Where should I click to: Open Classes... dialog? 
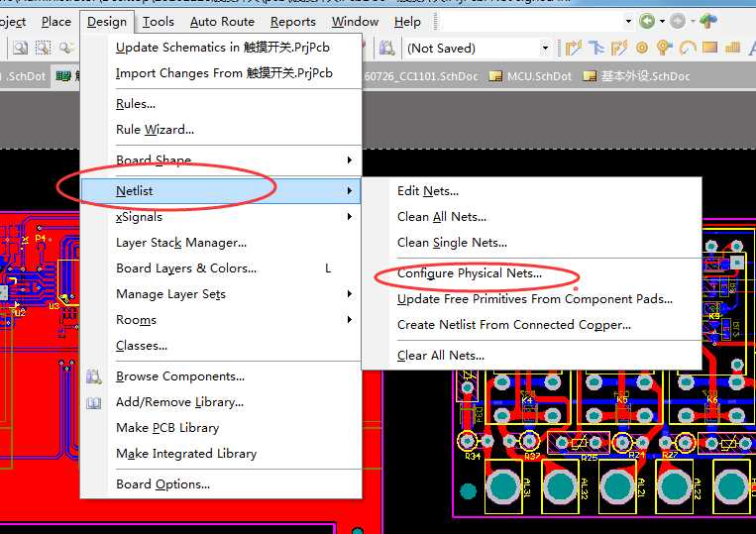[x=142, y=346]
